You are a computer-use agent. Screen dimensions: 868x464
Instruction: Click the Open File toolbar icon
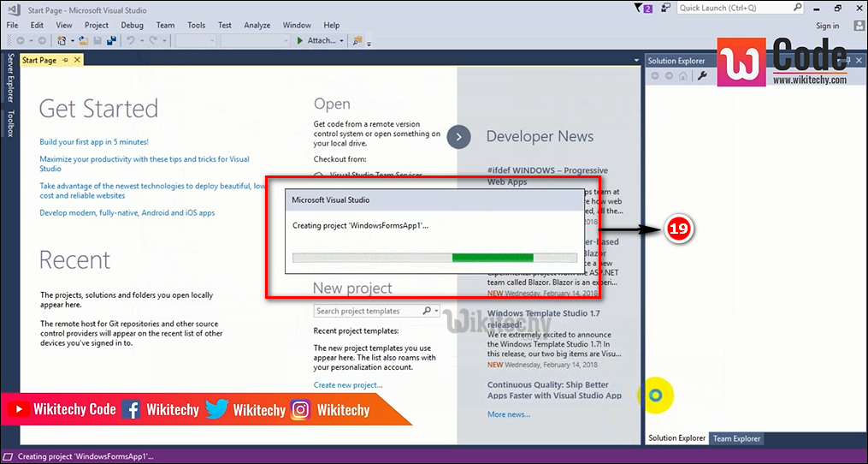(84, 40)
